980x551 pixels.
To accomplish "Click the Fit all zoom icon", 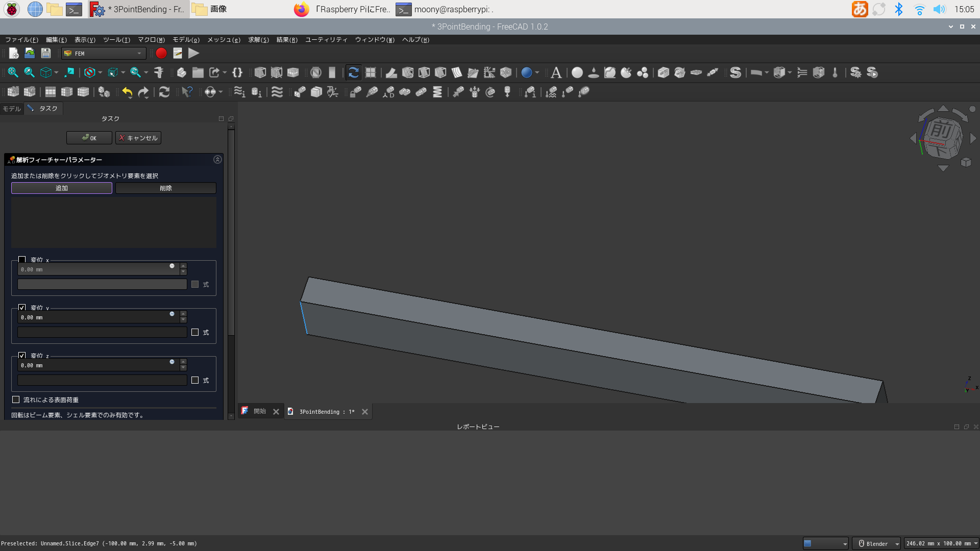I will coord(13,72).
